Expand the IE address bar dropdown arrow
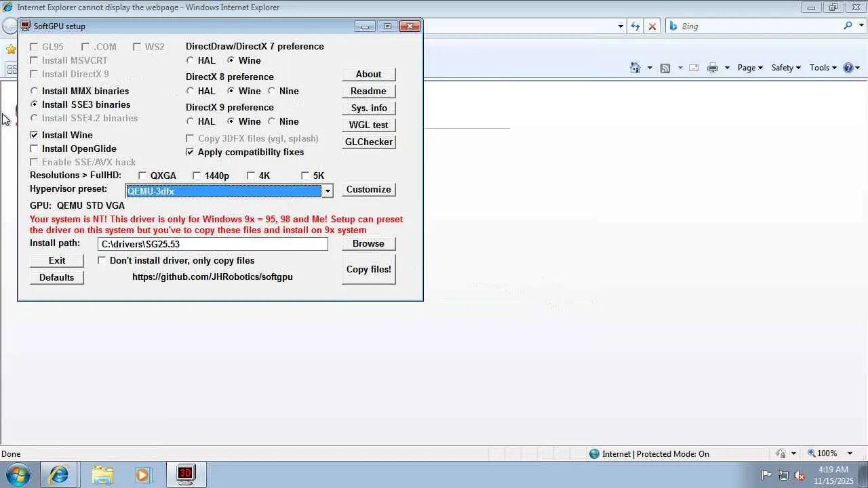Screen dimensions: 868x488 pos(620,26)
